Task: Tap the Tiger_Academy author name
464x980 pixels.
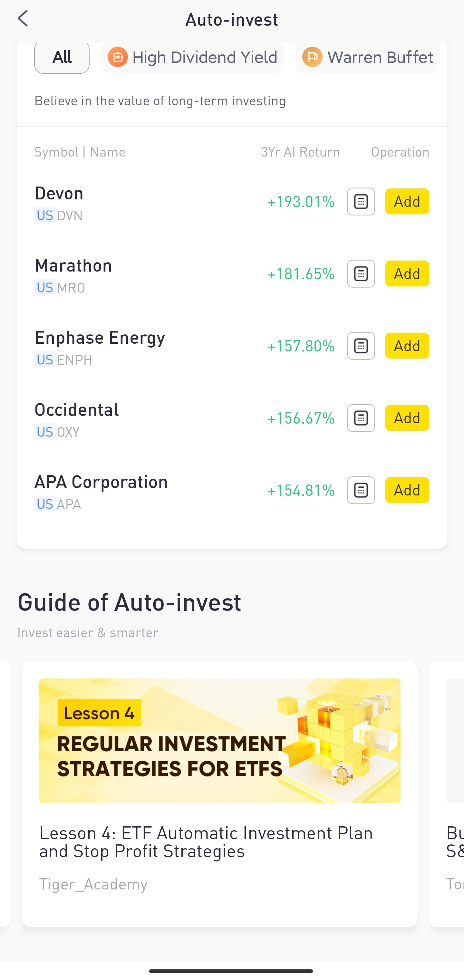Action: [93, 884]
